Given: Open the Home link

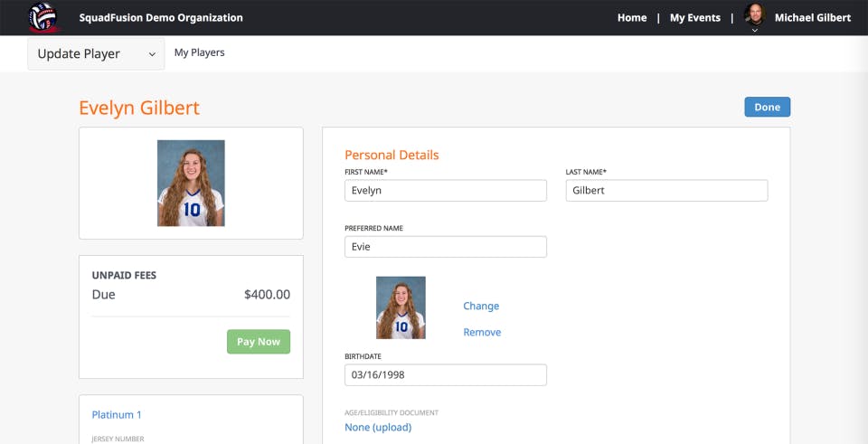Looking at the screenshot, I should click(632, 18).
